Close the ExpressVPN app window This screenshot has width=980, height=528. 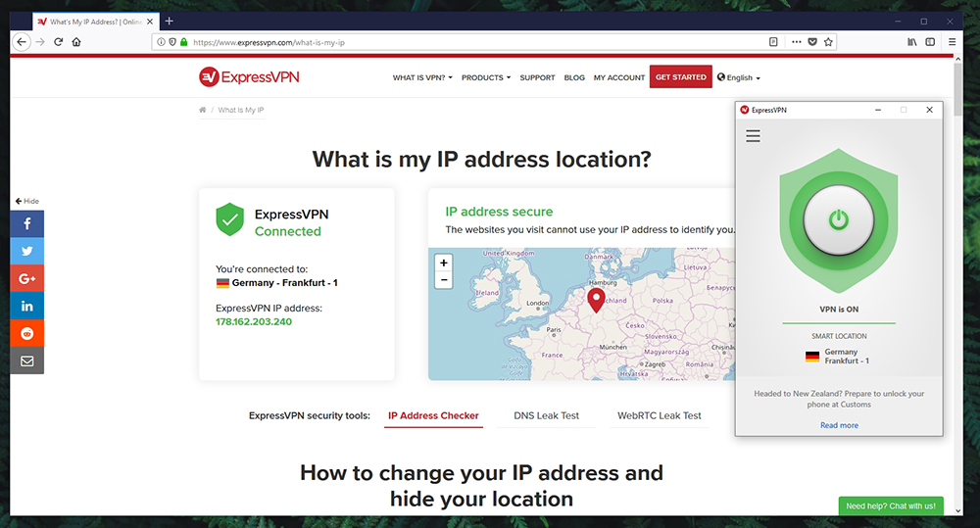(x=929, y=110)
